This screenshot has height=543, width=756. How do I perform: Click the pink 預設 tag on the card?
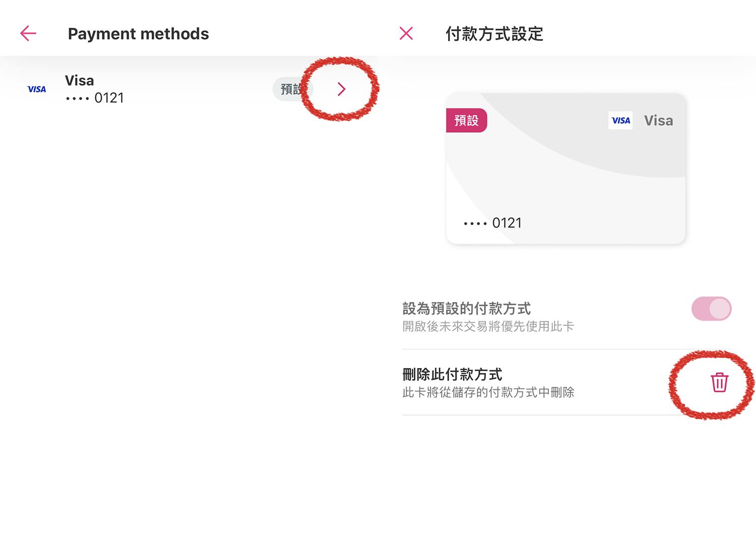tap(466, 120)
